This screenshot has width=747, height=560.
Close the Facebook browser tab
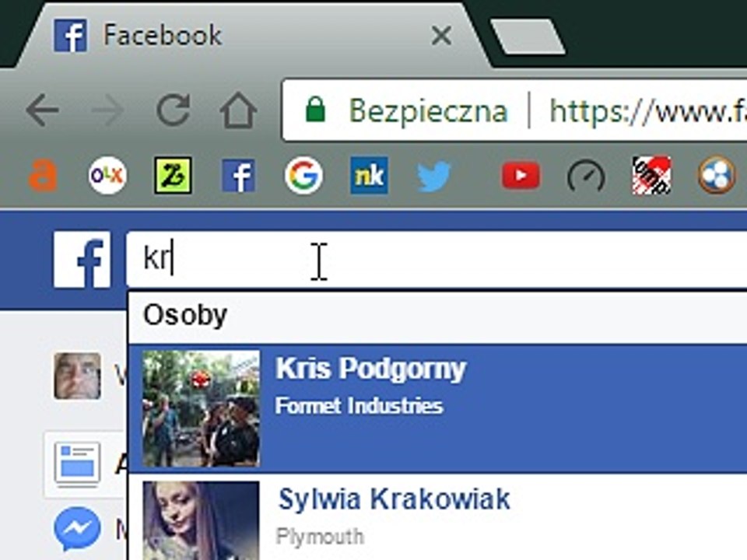click(x=441, y=36)
